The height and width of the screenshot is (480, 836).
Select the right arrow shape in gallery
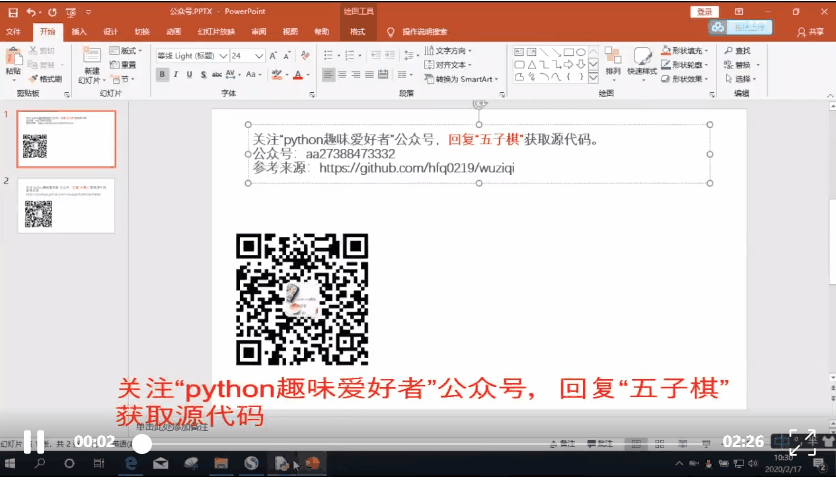coord(569,65)
